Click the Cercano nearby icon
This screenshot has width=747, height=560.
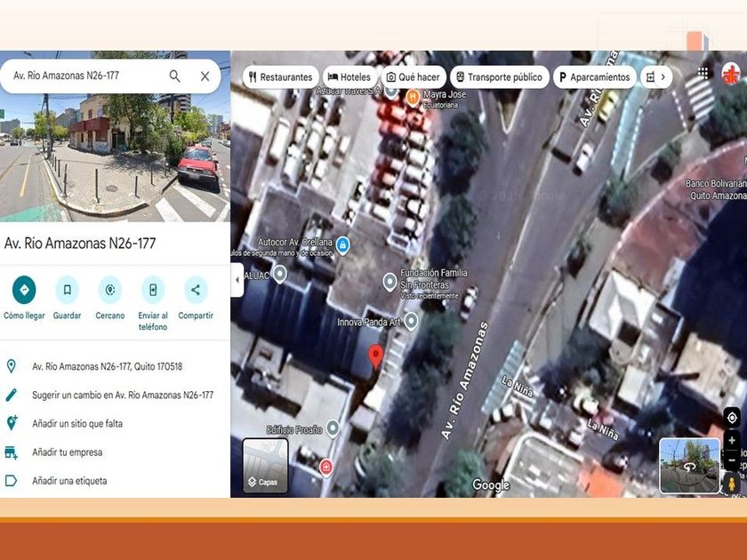[110, 290]
